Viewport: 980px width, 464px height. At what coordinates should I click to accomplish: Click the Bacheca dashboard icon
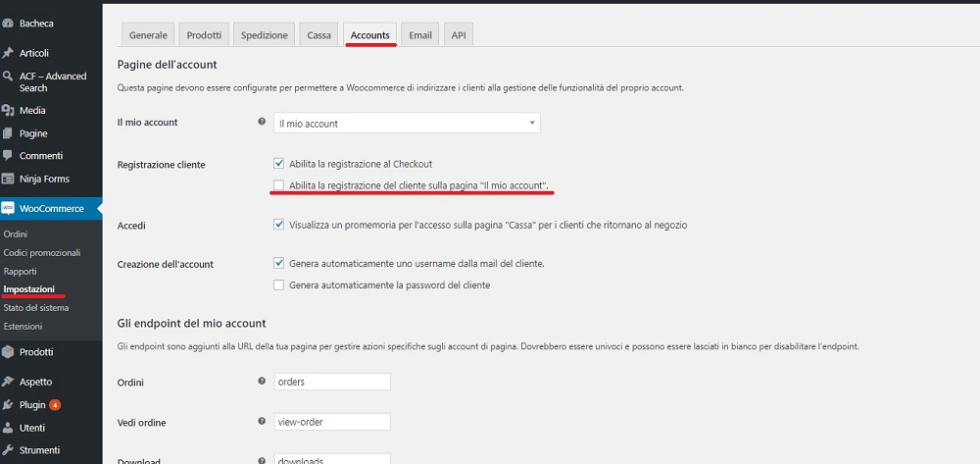coord(8,24)
